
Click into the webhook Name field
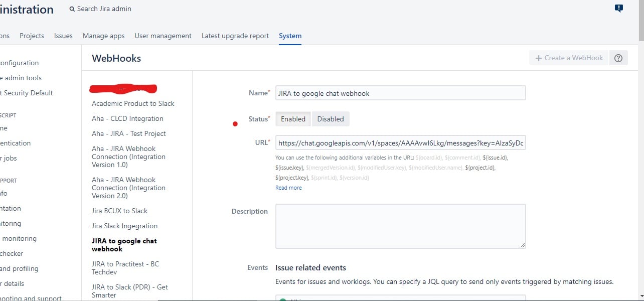tap(400, 93)
